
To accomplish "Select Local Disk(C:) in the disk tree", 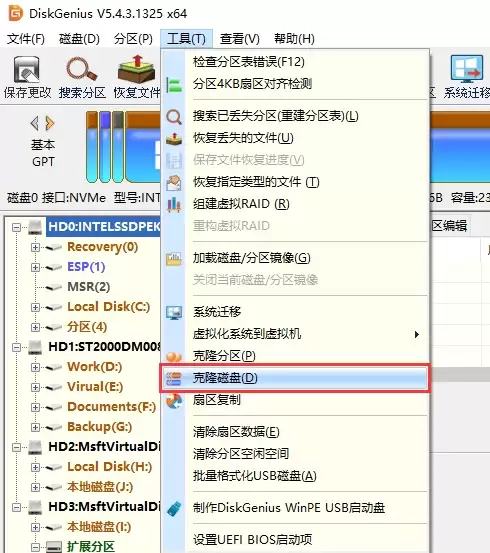I will pyautogui.click(x=109, y=307).
